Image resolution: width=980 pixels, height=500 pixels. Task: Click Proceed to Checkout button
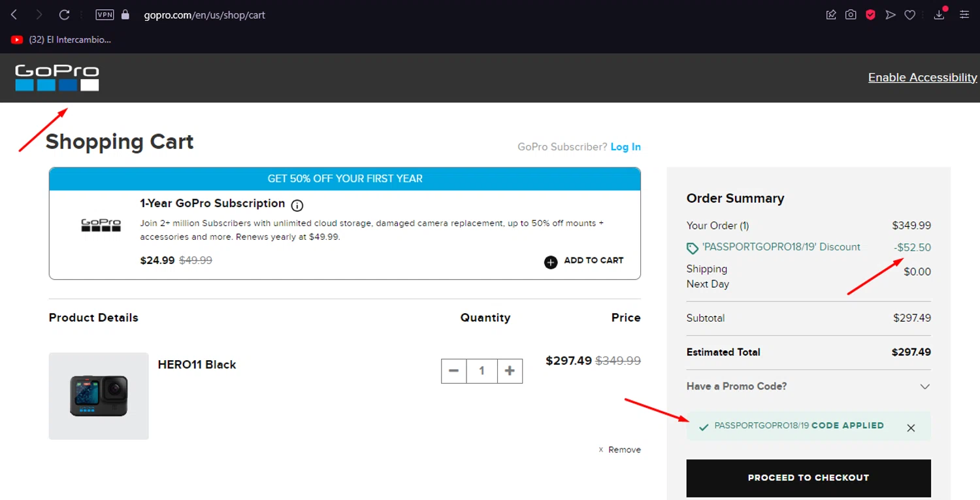(x=808, y=478)
